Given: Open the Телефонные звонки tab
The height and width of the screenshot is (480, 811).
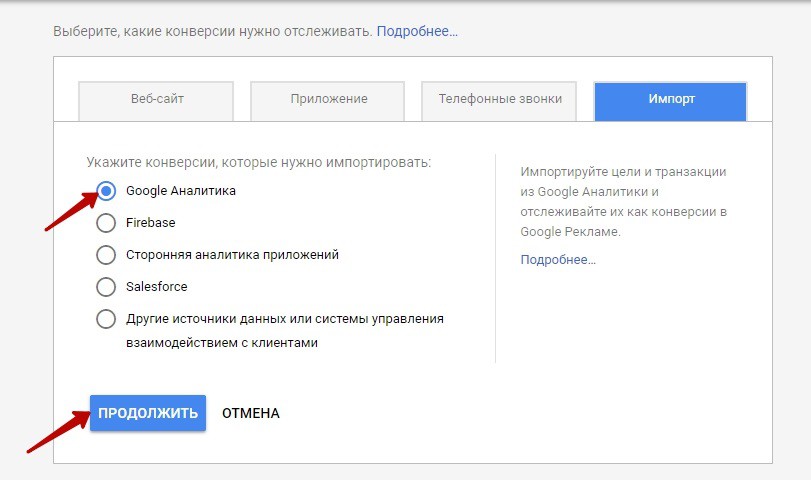Looking at the screenshot, I should [x=500, y=100].
